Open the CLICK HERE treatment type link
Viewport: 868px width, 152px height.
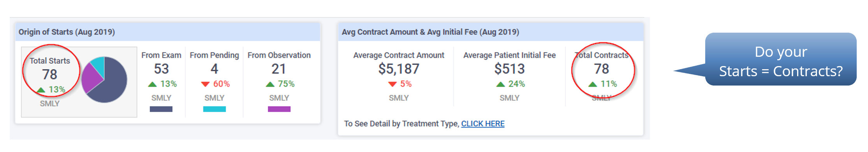tap(482, 124)
